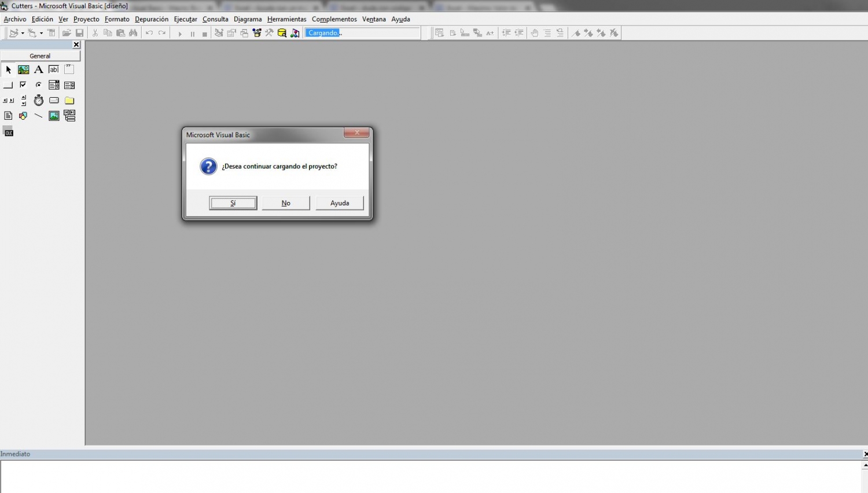
Task: Select the TextBox control tool
Action: (x=54, y=69)
